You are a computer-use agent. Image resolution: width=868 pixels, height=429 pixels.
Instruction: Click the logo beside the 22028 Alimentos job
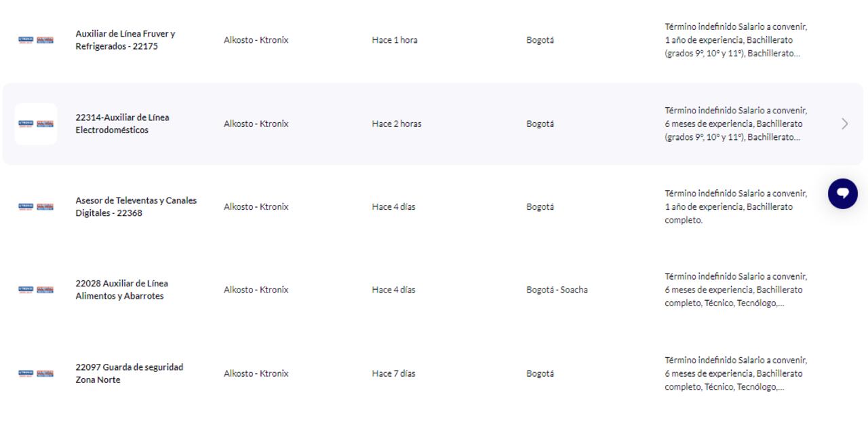[x=36, y=290]
